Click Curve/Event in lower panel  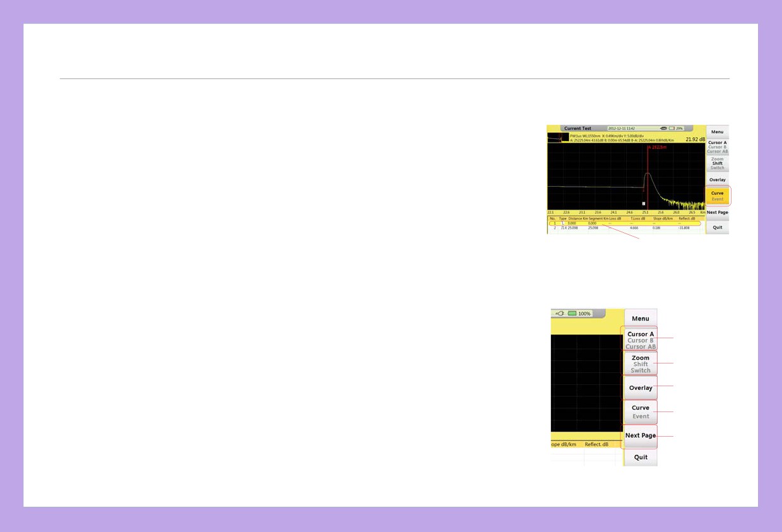tap(640, 411)
